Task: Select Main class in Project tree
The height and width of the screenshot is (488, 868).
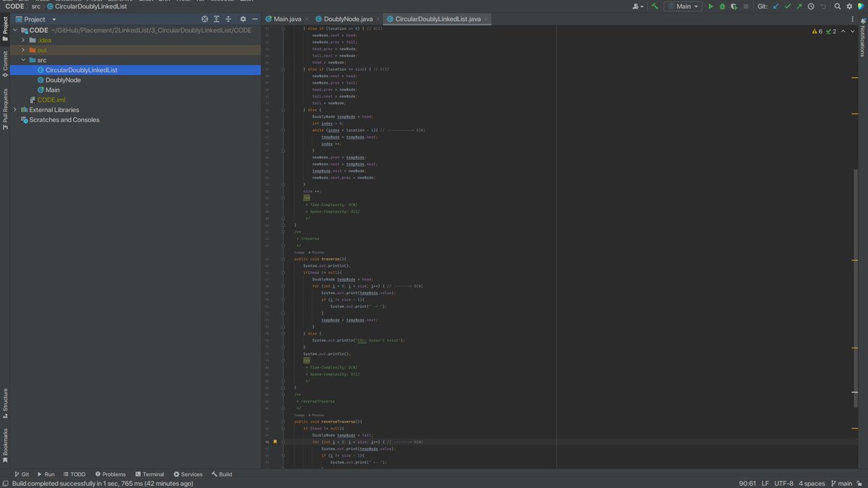Action: (x=53, y=90)
